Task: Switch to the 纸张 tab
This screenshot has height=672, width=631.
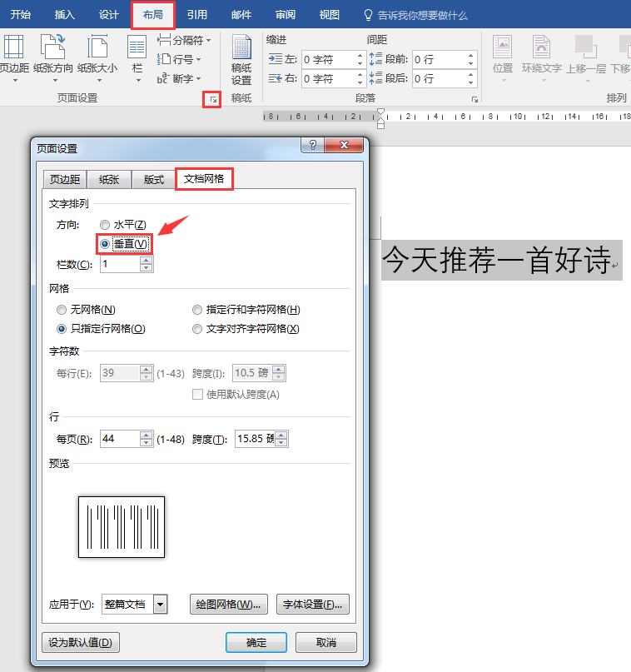Action: [x=109, y=180]
